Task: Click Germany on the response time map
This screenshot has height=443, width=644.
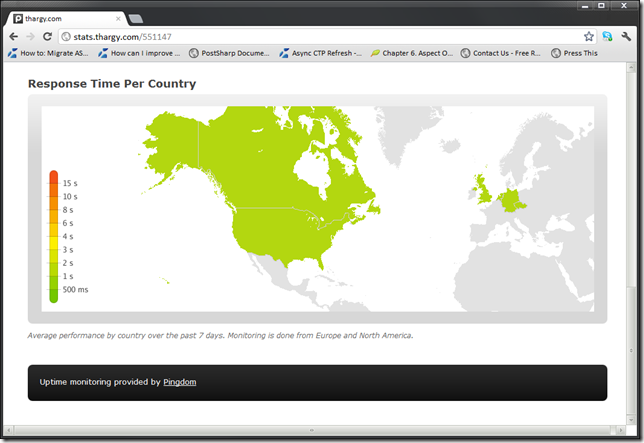Action: [511, 201]
